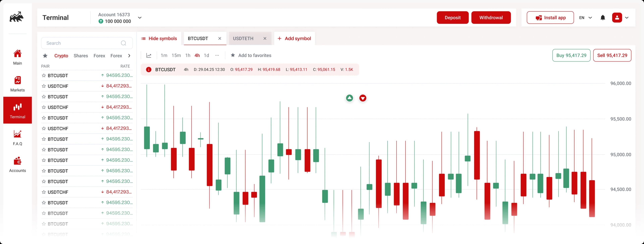
Task: Click the info icon next to BTCUSDT summary
Action: click(x=148, y=70)
